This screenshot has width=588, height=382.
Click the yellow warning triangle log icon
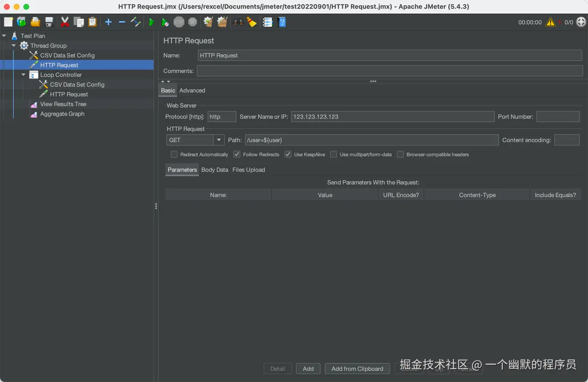[550, 22]
